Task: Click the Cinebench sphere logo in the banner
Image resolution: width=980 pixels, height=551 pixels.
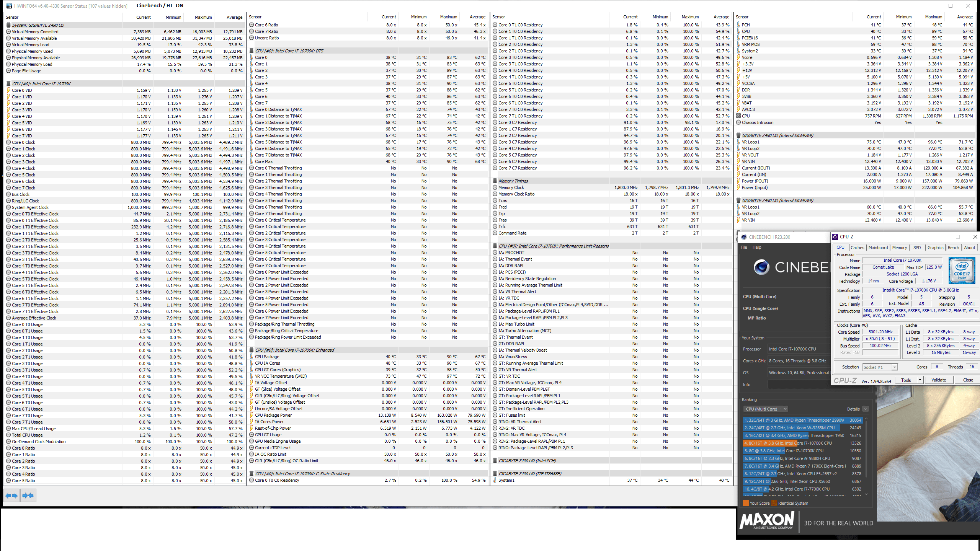Action: point(761,267)
